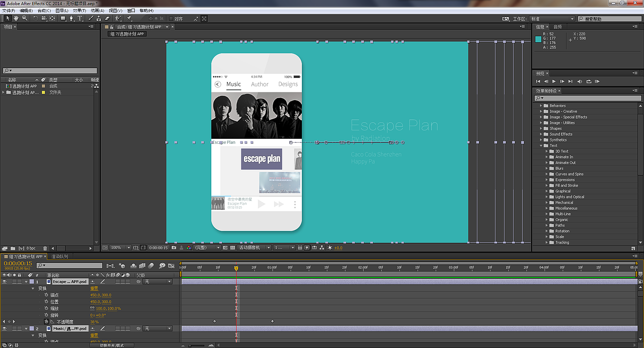
Task: Hide layer 2 Music PP.psd eye toggle
Action: coord(5,328)
